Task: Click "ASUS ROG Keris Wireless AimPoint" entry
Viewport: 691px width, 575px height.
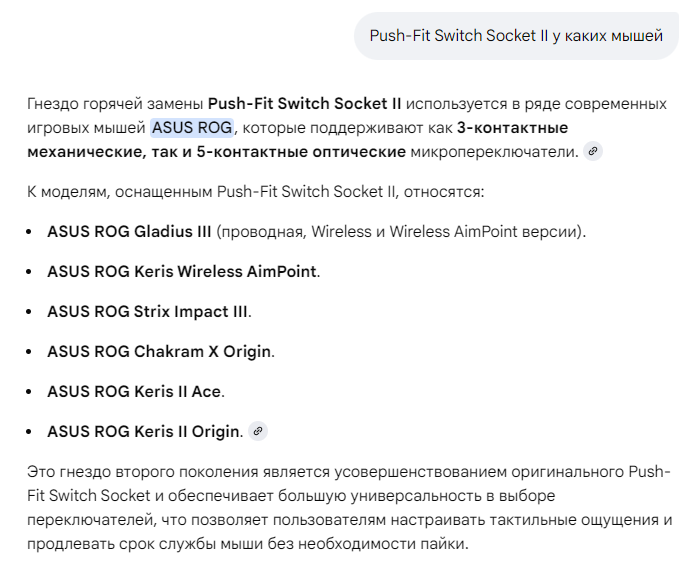Action: [x=182, y=272]
